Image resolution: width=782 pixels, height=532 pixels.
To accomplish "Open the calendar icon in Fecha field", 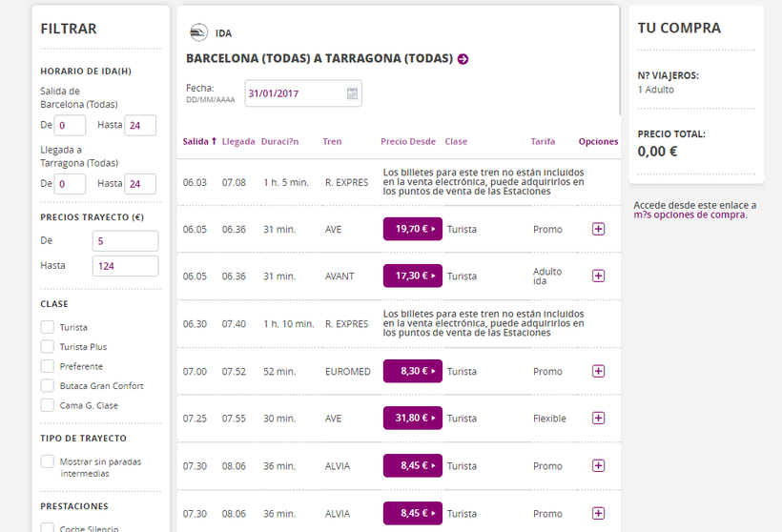I will (352, 93).
